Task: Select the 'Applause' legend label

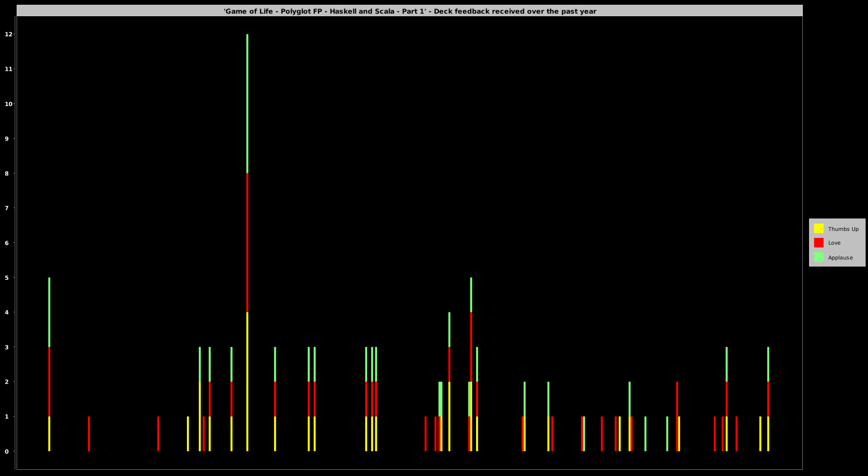Action: point(840,258)
